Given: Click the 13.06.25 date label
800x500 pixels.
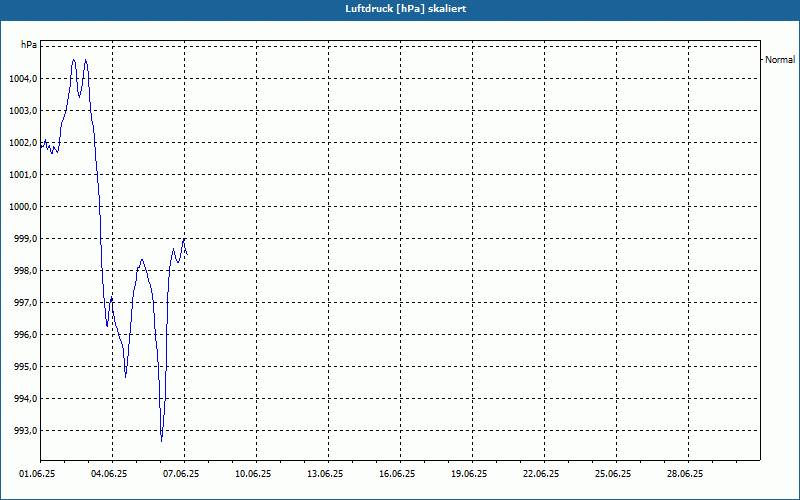Looking at the screenshot, I should coord(325,474).
